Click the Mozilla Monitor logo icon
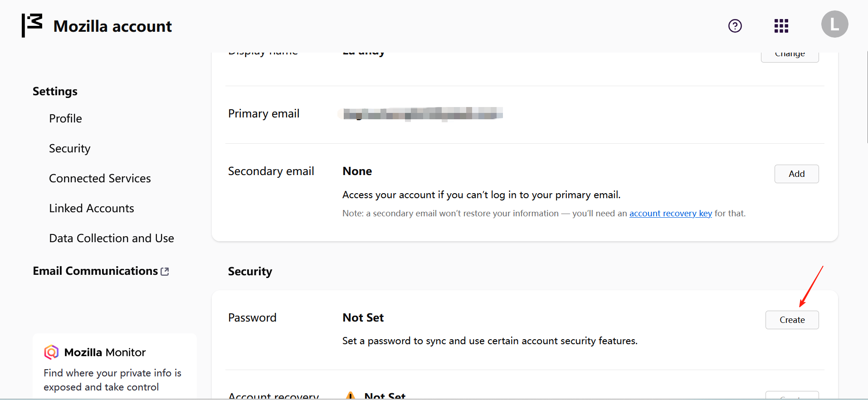Image resolution: width=868 pixels, height=400 pixels. 51,352
